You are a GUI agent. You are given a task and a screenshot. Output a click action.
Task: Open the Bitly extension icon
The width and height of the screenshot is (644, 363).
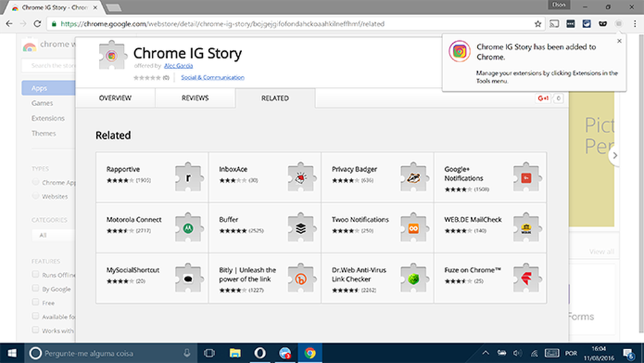[302, 278]
